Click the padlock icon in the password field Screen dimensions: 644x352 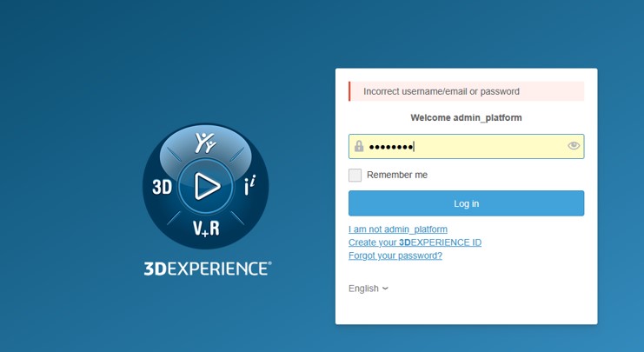(359, 146)
